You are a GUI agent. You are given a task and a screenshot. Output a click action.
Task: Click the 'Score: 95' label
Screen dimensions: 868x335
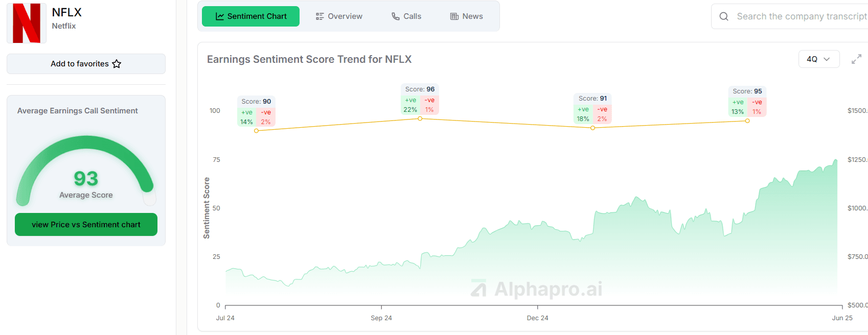747,91
